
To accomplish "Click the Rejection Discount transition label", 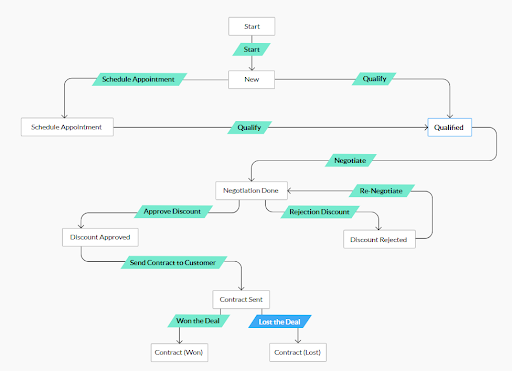I will point(320,212).
